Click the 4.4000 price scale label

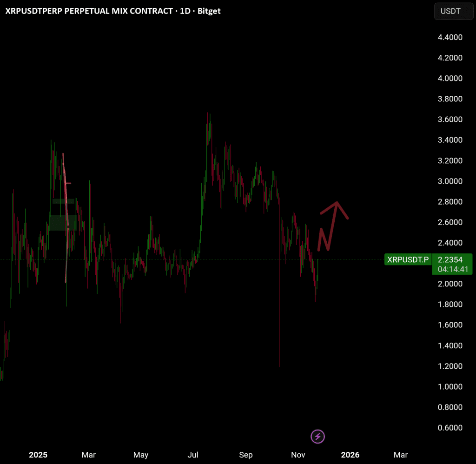coord(450,37)
